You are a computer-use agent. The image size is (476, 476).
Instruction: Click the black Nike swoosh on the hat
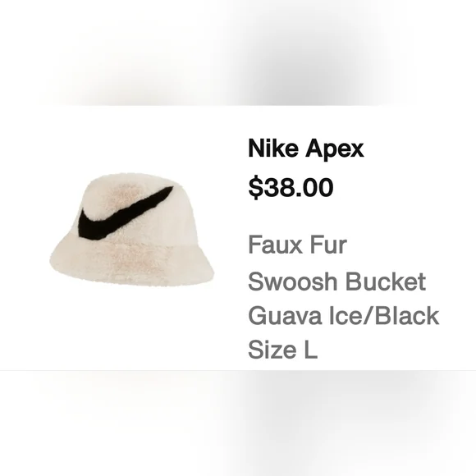point(126,213)
